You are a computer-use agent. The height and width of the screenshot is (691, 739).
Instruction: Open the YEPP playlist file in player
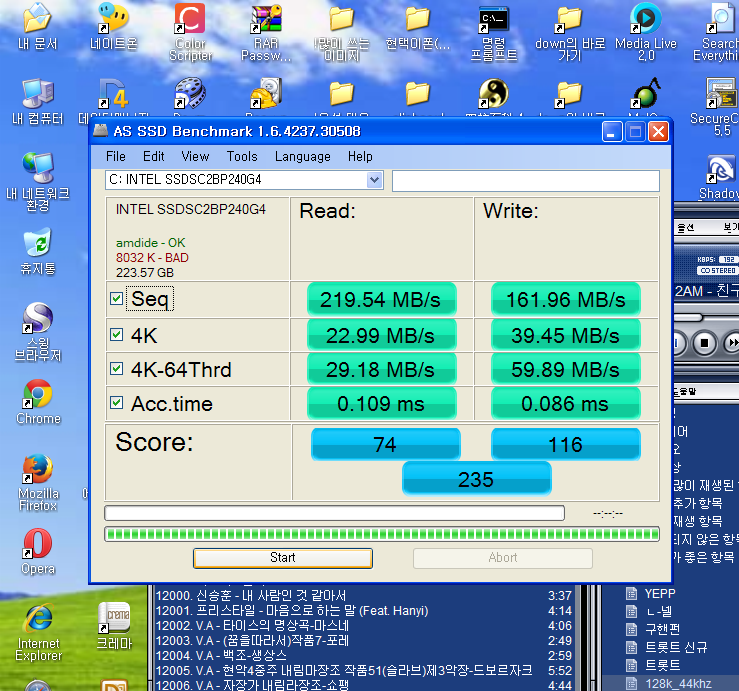(660, 593)
